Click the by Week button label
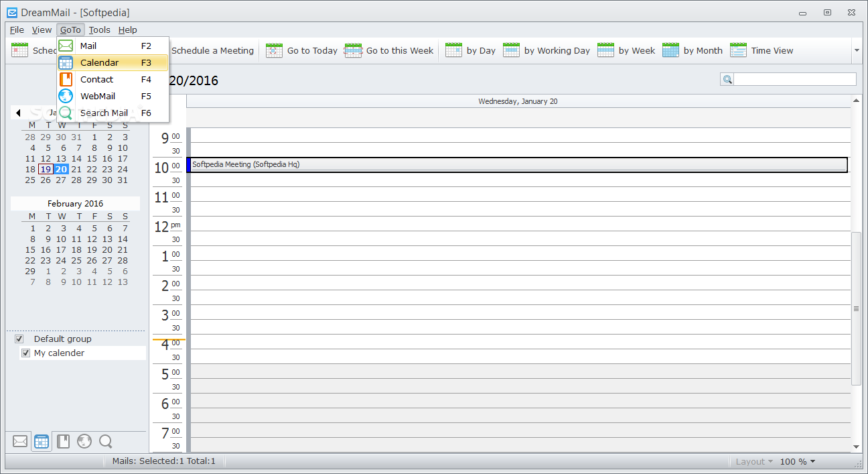Screen dimensions: 868x474 tap(637, 50)
